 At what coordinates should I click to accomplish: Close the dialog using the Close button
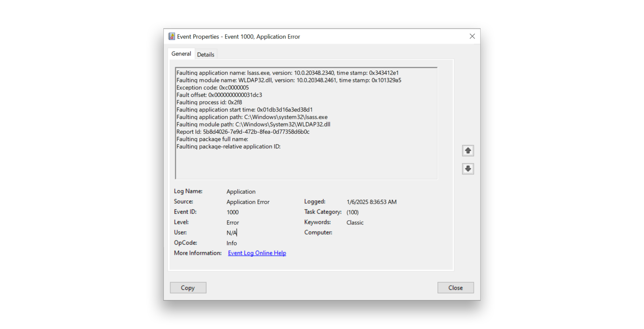point(455,287)
